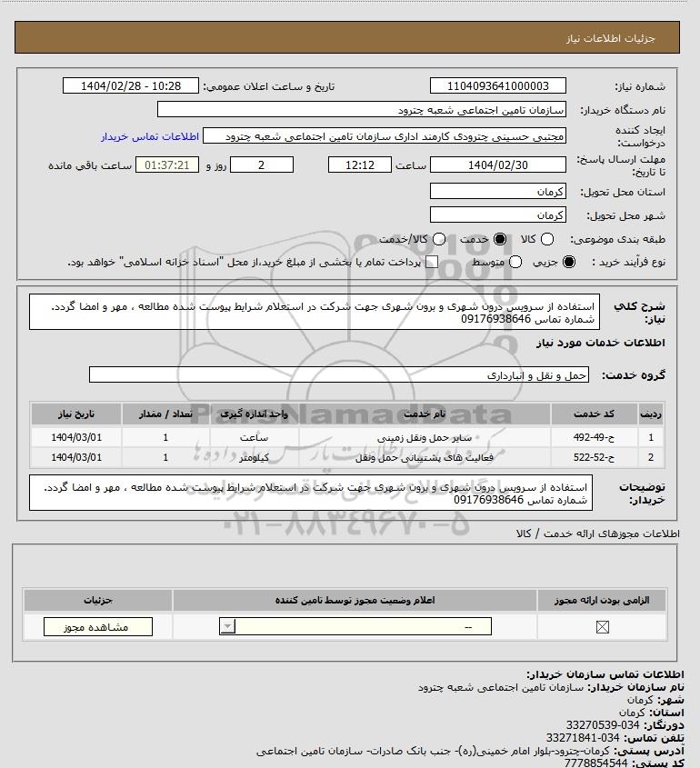Click the الزامی بودن ارائه مجوز header
700x768 pixels.
pyautogui.click(x=602, y=600)
